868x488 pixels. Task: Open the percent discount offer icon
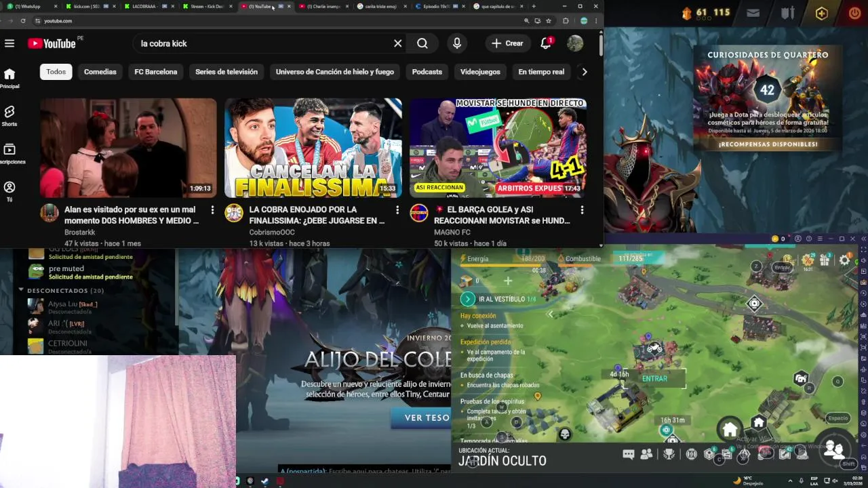[x=807, y=260]
